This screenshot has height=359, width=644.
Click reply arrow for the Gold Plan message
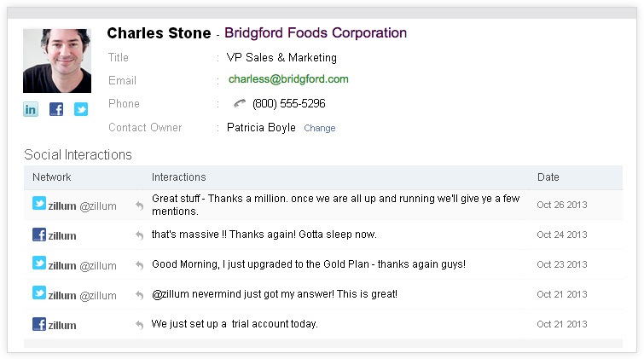coord(139,265)
